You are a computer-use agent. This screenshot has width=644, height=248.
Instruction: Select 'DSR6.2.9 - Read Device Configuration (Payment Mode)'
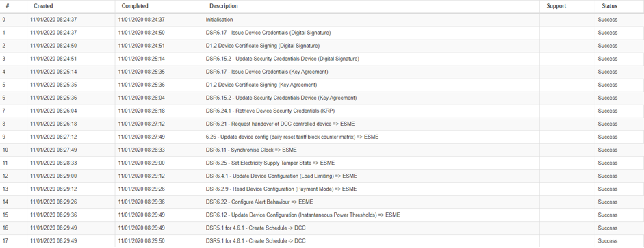[x=270, y=189]
